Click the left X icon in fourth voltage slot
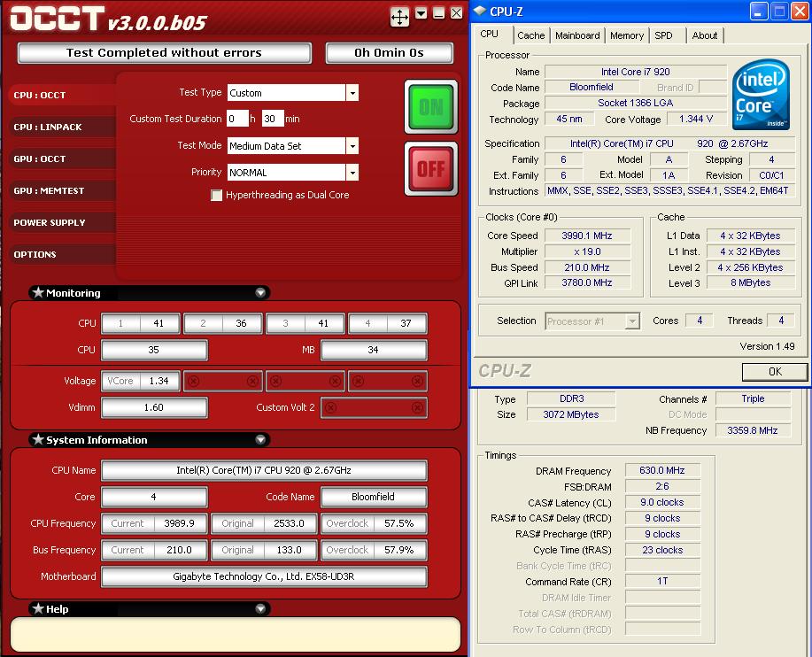Viewport: 812px width, 657px height. coord(359,381)
